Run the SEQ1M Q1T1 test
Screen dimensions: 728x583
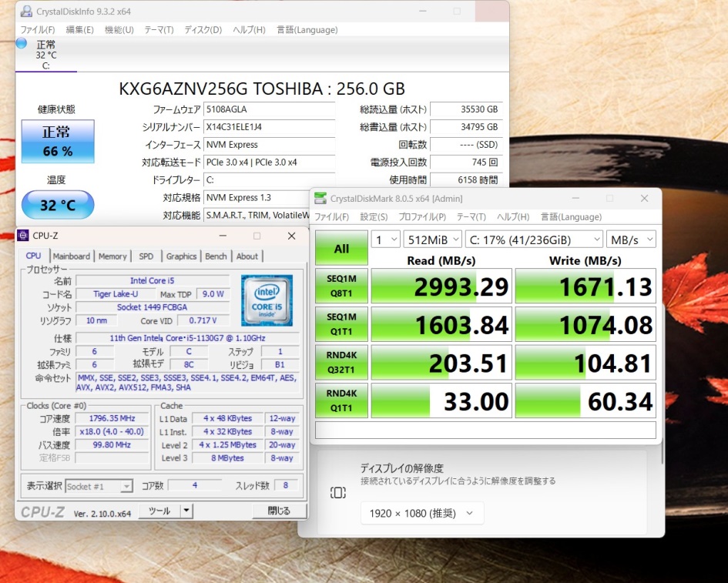tap(341, 324)
